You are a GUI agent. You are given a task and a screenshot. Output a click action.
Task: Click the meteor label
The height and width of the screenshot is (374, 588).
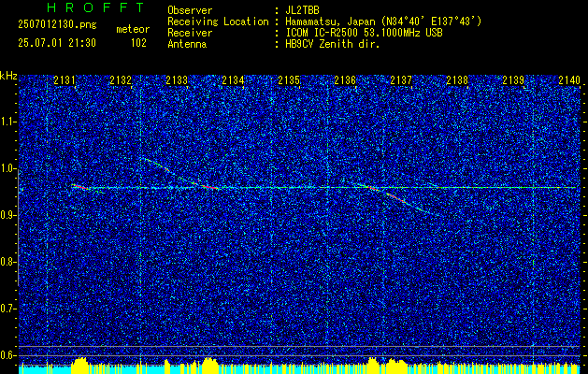pos(133,29)
